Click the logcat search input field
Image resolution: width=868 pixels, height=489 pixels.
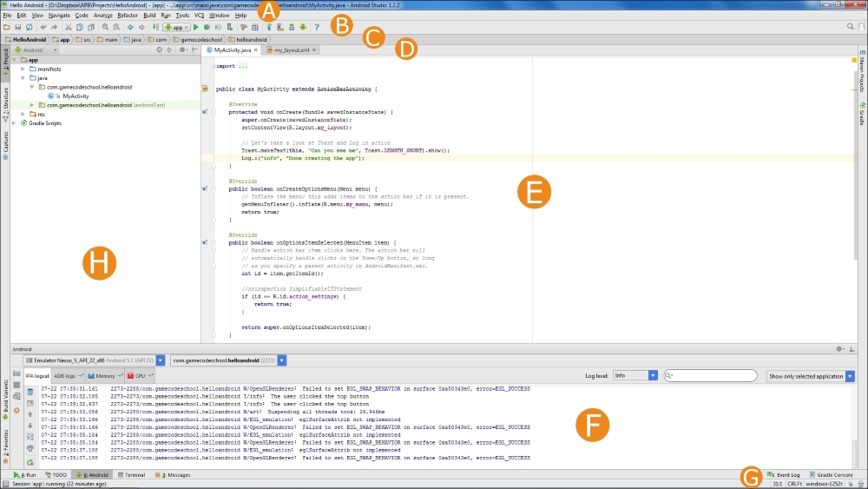(712, 376)
